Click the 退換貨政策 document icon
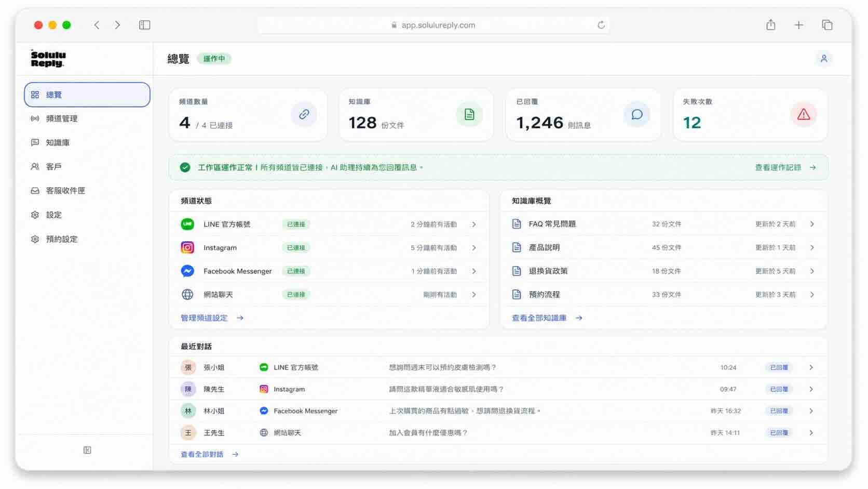The image size is (868, 489). coord(517,271)
